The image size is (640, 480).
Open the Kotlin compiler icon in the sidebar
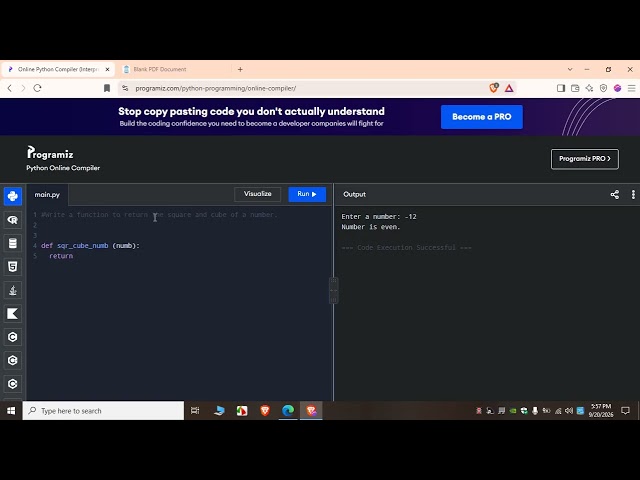tap(13, 313)
